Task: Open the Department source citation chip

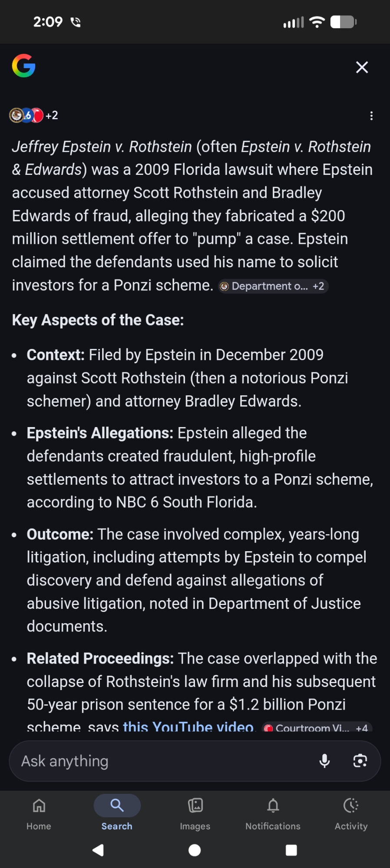Action: [273, 286]
